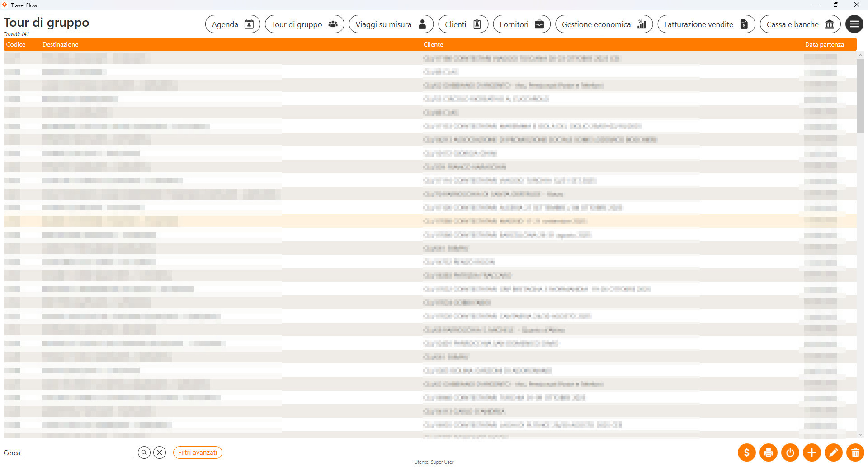Click the vertical scrollbar down arrow
This screenshot has height=467, width=868.
click(x=860, y=434)
